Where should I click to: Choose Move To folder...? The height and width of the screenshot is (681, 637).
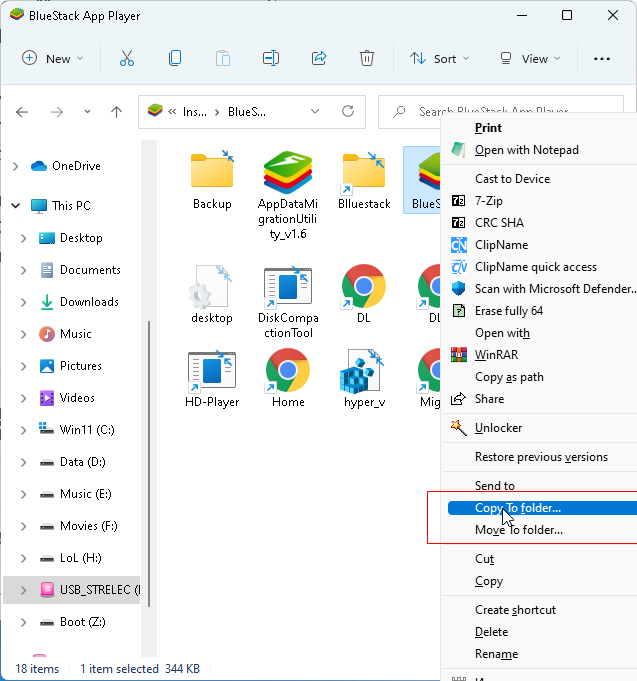click(518, 530)
